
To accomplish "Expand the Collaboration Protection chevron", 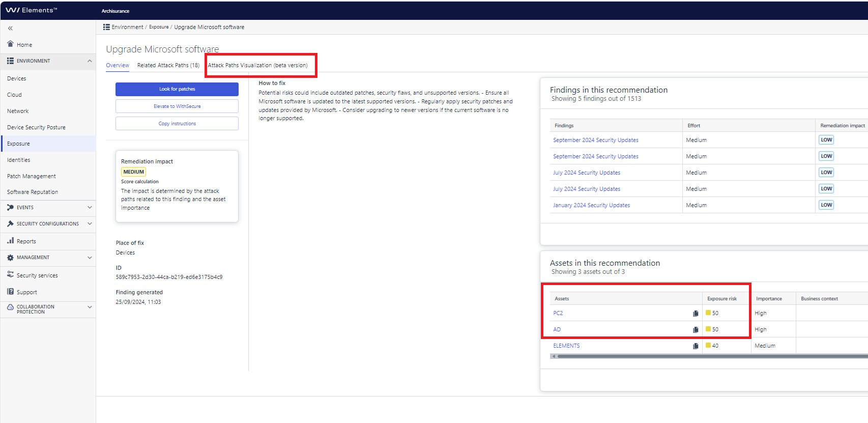I will click(90, 307).
